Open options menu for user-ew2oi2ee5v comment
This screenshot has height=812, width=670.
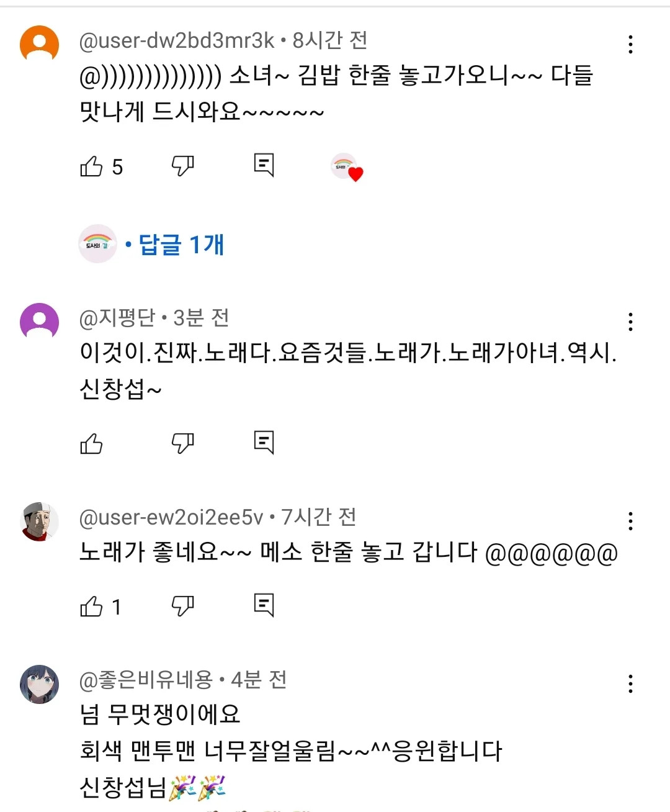[x=630, y=521]
